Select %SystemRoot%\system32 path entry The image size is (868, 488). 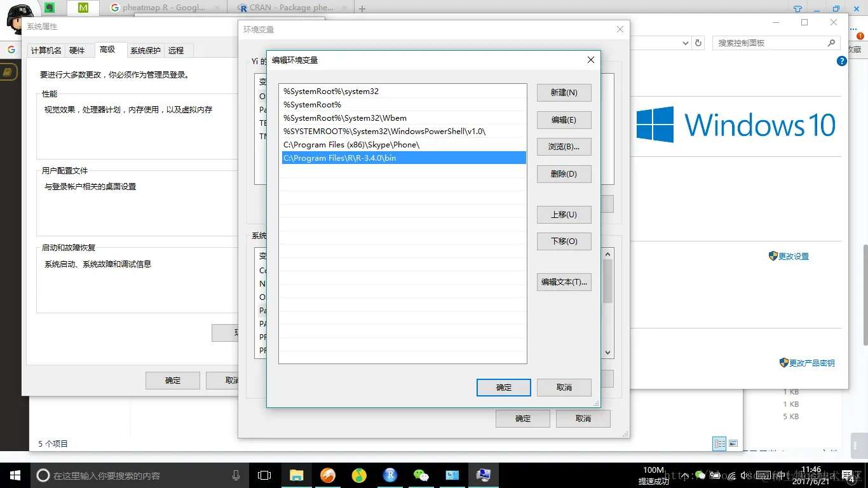pos(403,91)
